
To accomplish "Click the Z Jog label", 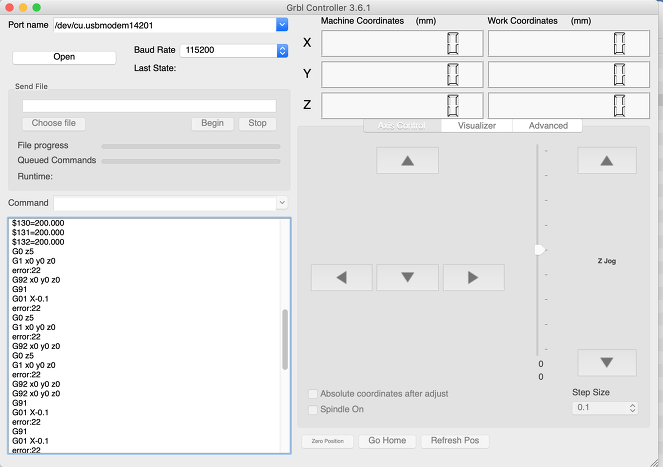I will click(607, 261).
